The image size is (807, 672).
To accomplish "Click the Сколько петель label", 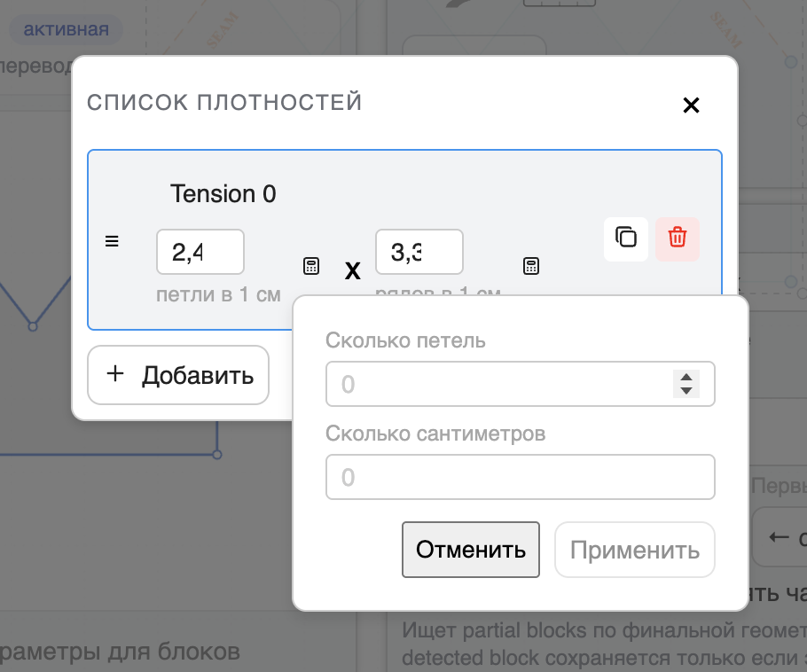I will 405,340.
